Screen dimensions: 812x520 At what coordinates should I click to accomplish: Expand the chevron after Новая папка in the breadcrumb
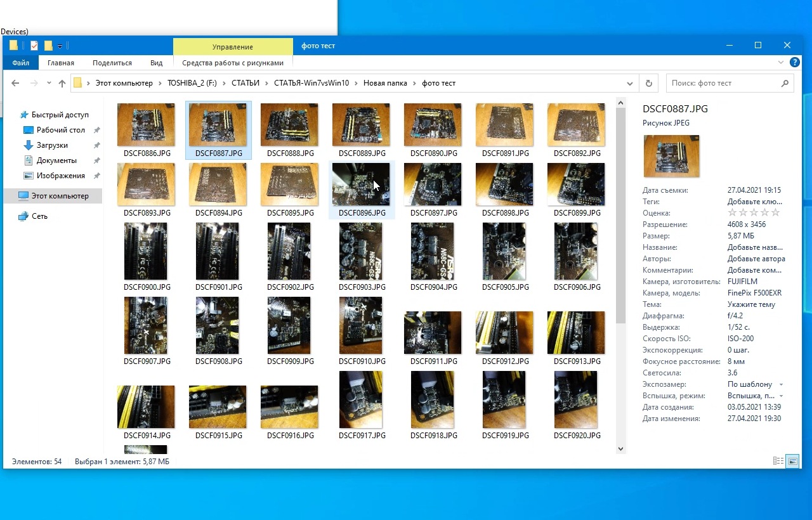[x=415, y=83]
